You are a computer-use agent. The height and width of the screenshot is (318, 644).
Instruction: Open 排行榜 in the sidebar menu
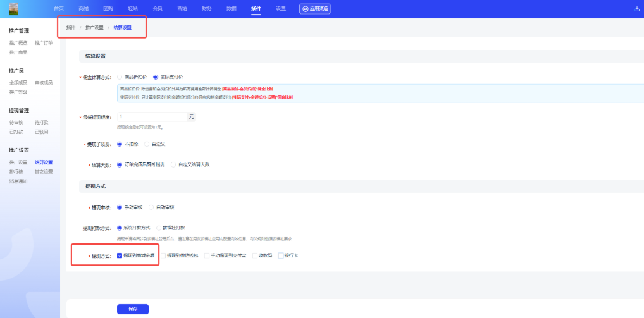pos(16,171)
